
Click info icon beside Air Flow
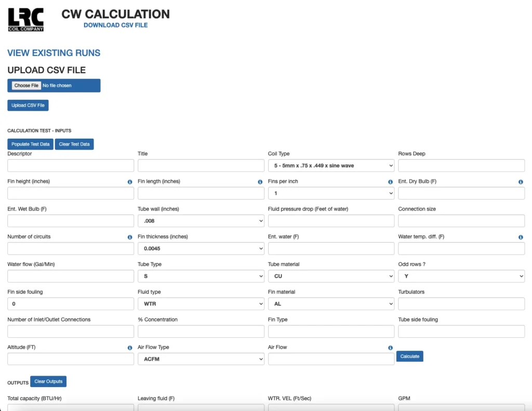[x=390, y=348]
